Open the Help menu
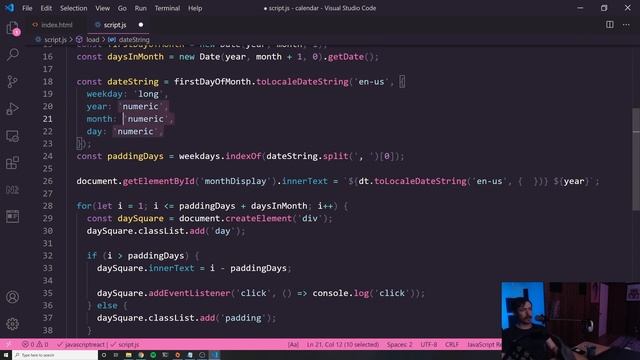The image size is (640, 360). click(195, 8)
